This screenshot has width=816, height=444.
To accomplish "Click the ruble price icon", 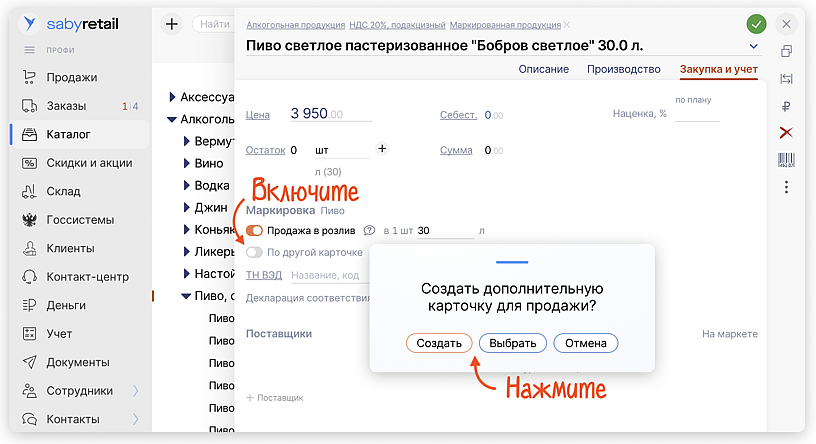I will coord(786,106).
